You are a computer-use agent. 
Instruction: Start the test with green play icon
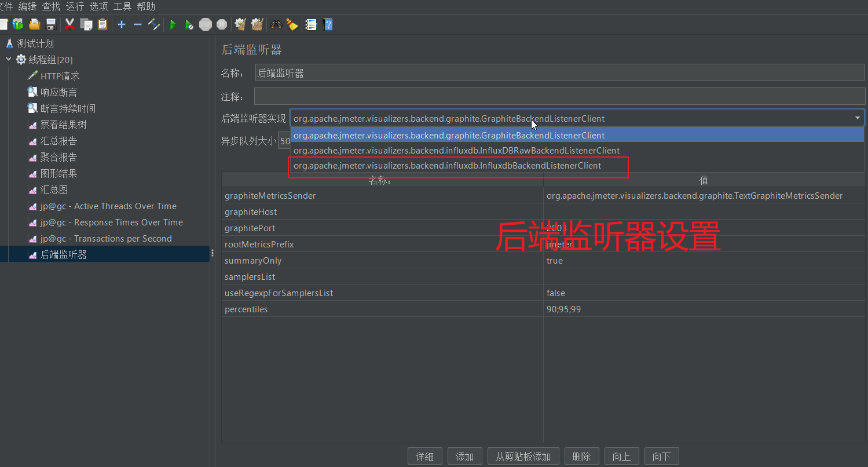click(173, 24)
